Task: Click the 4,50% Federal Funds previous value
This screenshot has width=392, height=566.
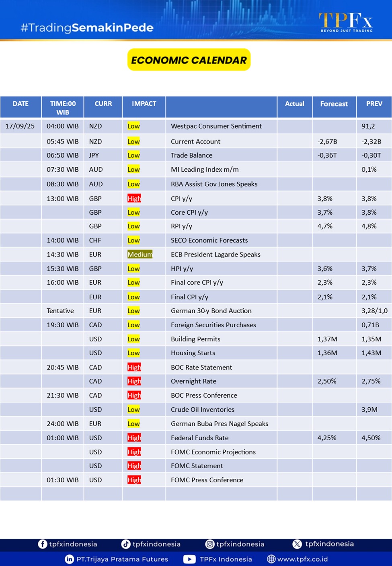Action: [x=371, y=438]
